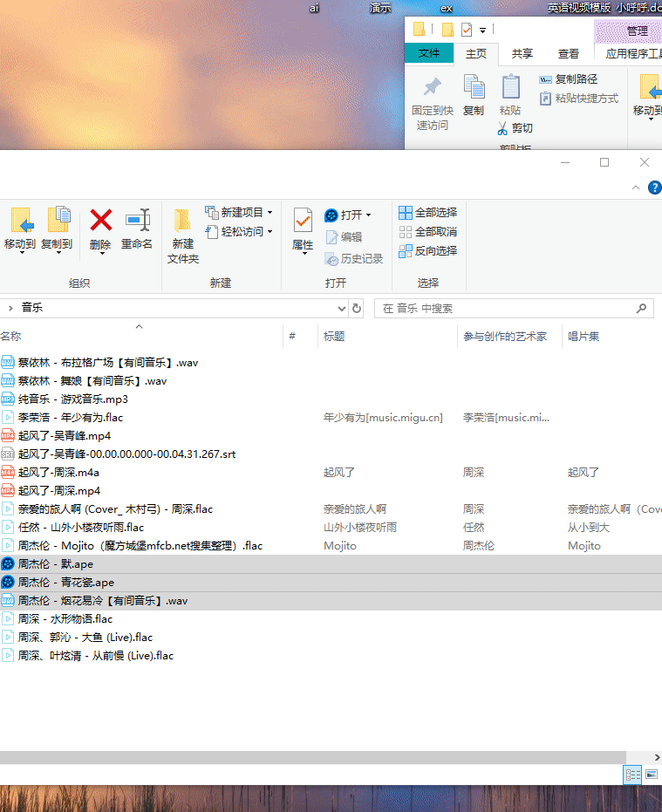
Task: Click the Invert selection icon
Action: tap(405, 250)
